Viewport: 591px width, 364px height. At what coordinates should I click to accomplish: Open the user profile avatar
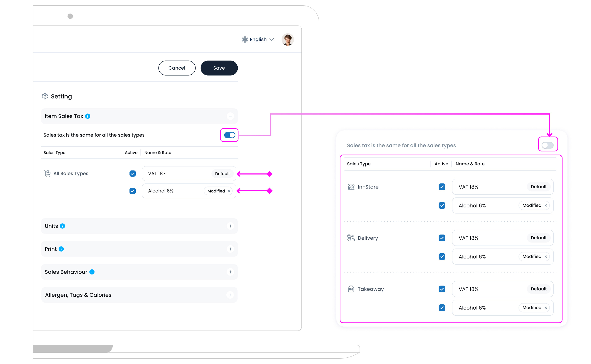[288, 39]
